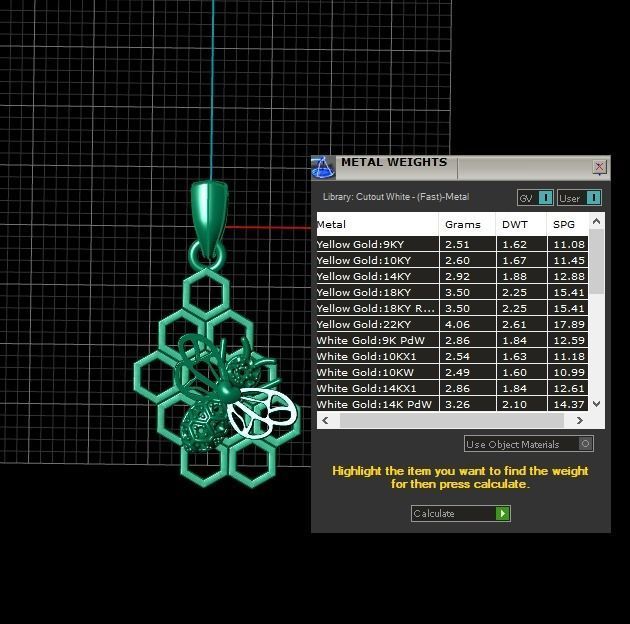Click the 17.89 SPG value
Image resolution: width=630 pixels, height=624 pixels.
click(569, 324)
